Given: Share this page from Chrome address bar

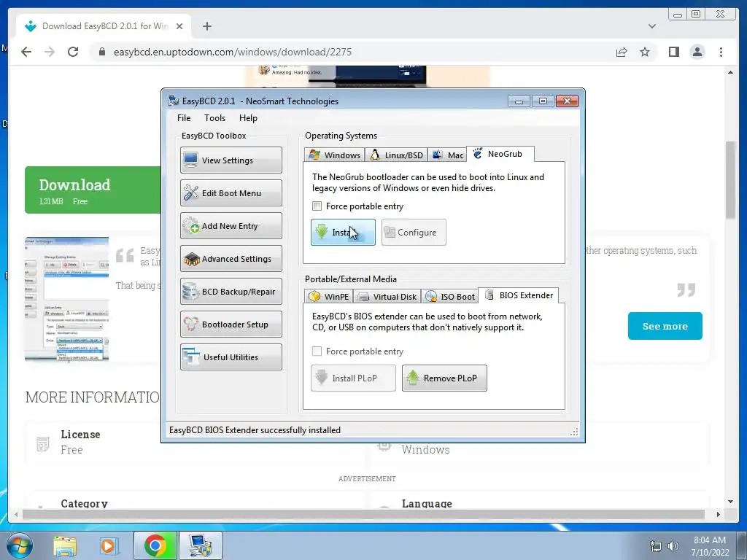Looking at the screenshot, I should (x=622, y=52).
